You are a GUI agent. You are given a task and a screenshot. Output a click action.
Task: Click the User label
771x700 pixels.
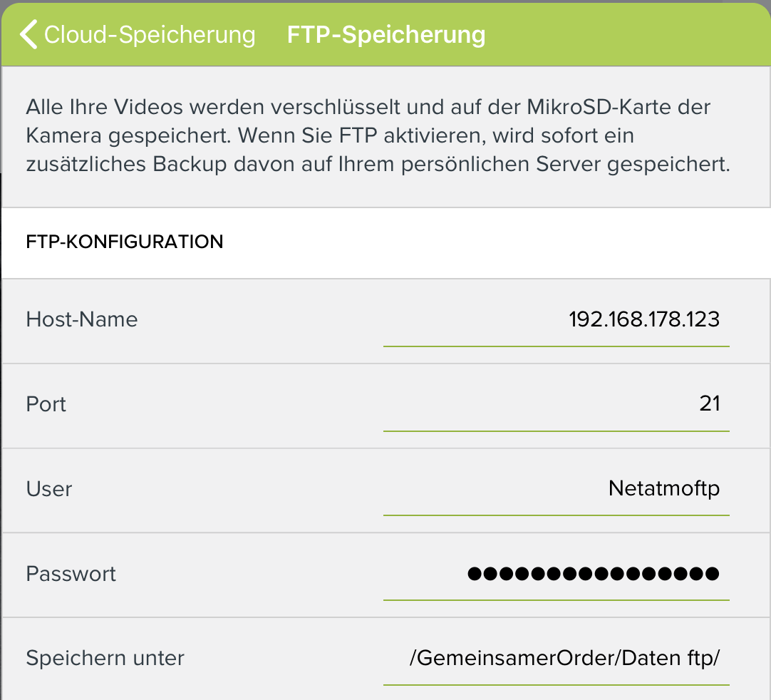point(48,489)
